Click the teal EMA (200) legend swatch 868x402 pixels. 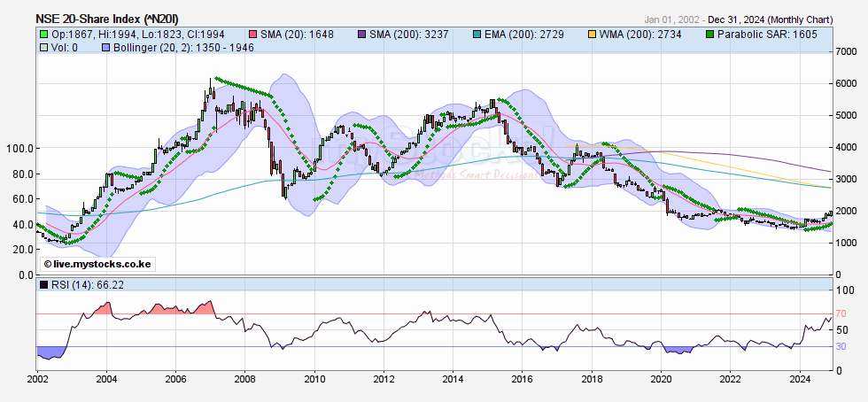[x=479, y=34]
